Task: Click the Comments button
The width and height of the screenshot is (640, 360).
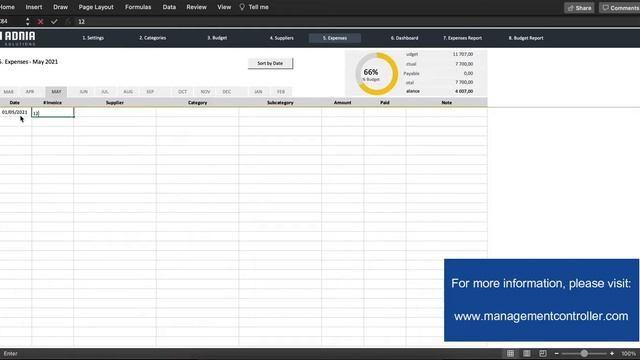Action: (x=620, y=8)
